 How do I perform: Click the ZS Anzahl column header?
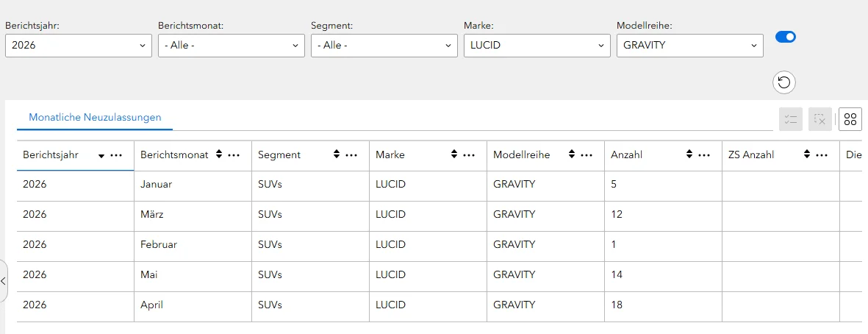pyautogui.click(x=781, y=156)
